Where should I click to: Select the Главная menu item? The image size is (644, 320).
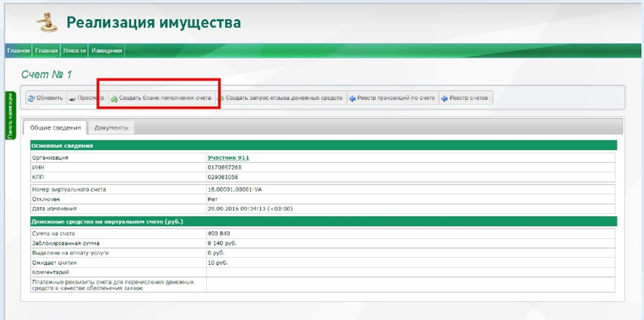pyautogui.click(x=47, y=51)
